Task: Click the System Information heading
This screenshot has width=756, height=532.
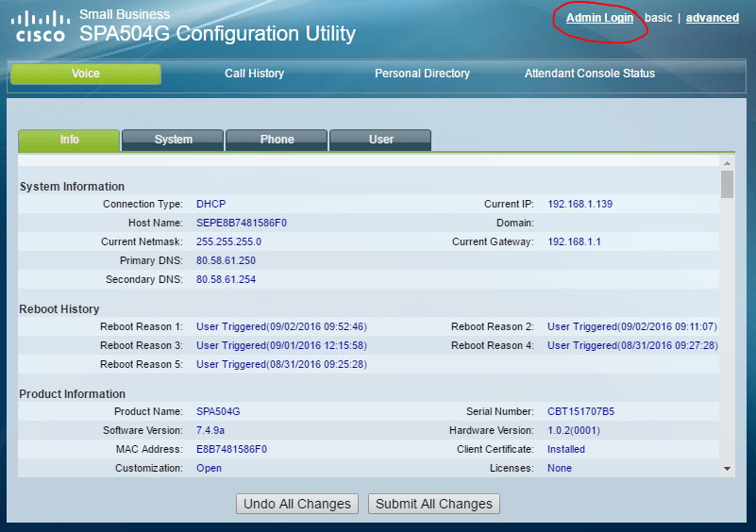Action: coord(72,187)
